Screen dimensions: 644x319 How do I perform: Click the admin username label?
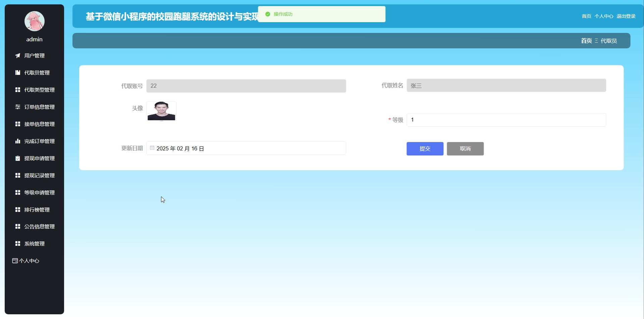click(x=35, y=39)
